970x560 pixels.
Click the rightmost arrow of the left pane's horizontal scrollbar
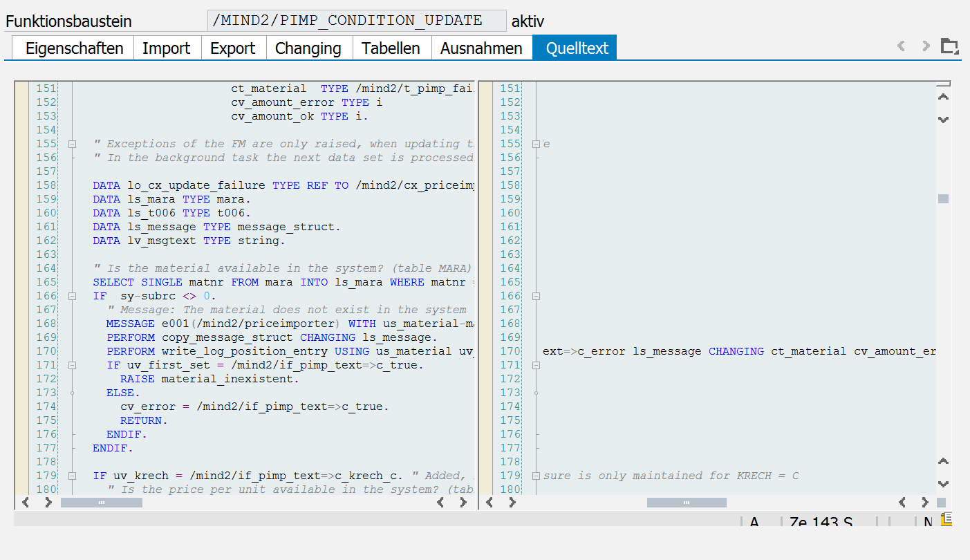pyautogui.click(x=463, y=503)
